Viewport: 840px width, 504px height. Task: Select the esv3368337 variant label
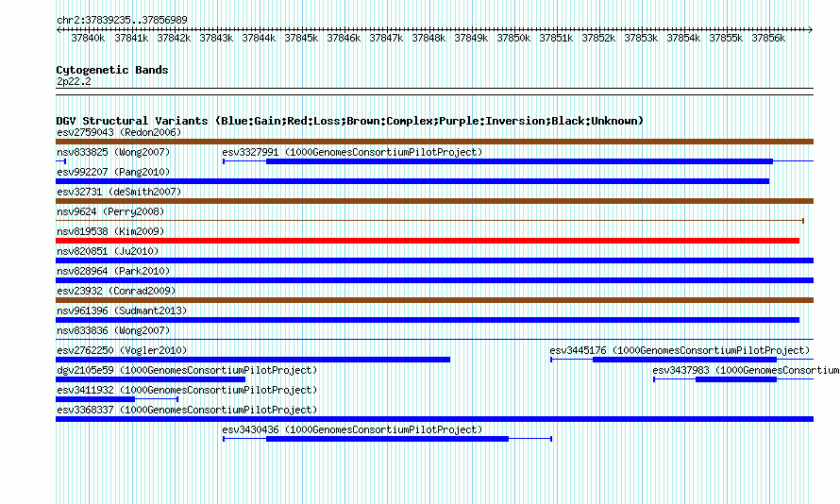point(187,410)
